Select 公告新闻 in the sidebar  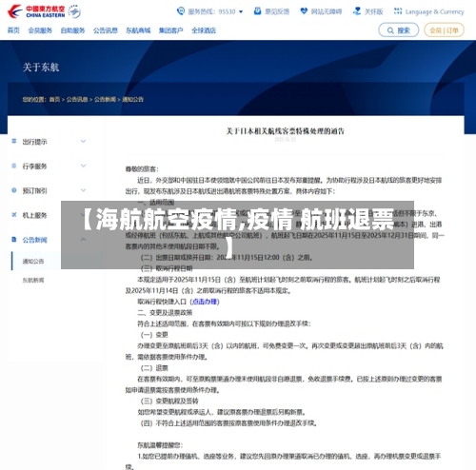34,240
